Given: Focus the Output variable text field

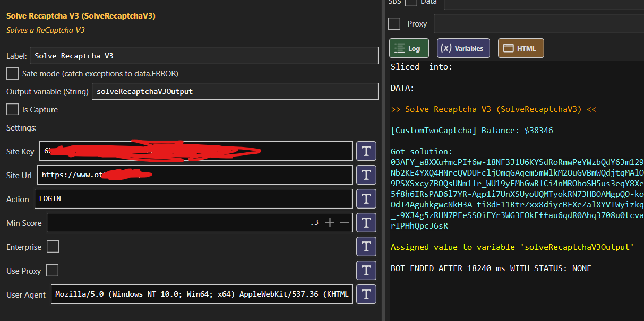Looking at the screenshot, I should click(235, 91).
